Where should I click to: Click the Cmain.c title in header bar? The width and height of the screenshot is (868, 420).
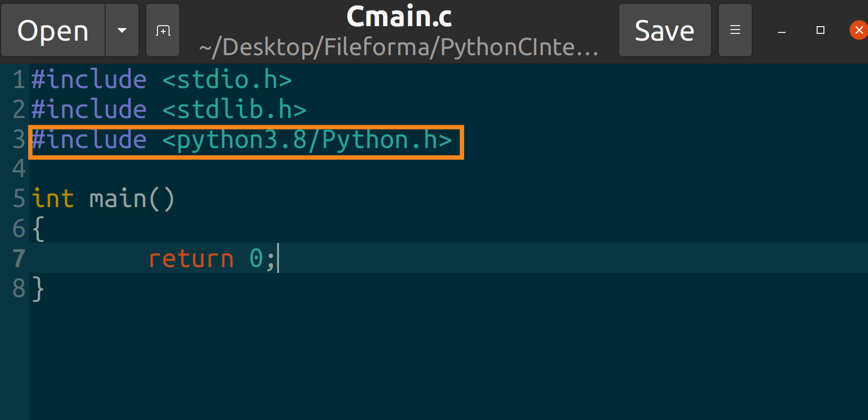click(399, 16)
